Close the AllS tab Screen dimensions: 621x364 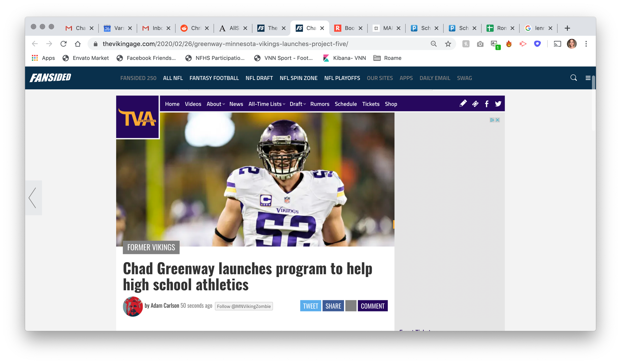coord(245,28)
